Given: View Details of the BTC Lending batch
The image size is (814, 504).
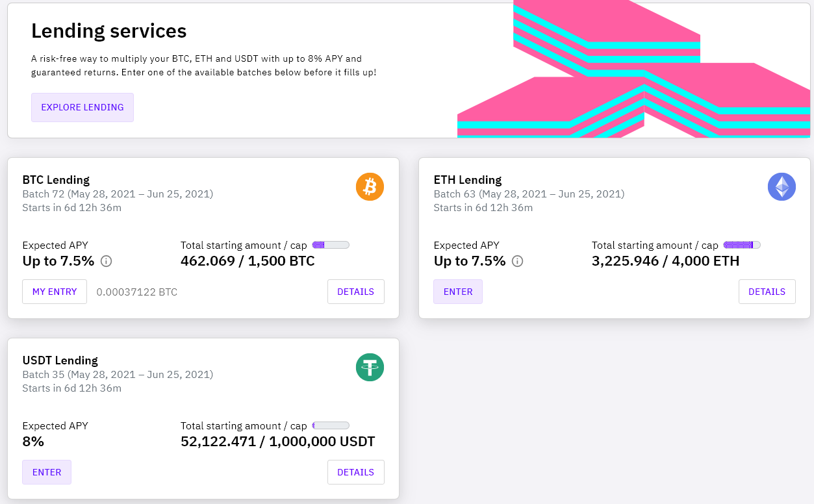Looking at the screenshot, I should tap(355, 292).
